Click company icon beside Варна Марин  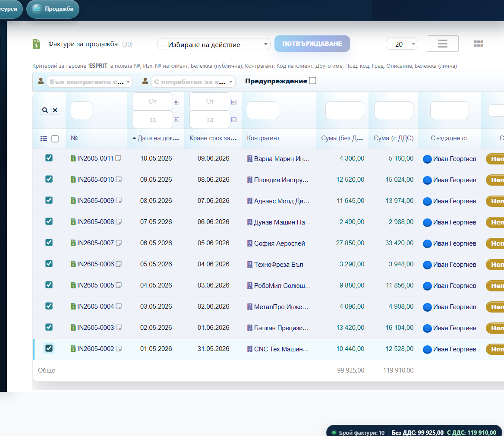pyautogui.click(x=250, y=158)
